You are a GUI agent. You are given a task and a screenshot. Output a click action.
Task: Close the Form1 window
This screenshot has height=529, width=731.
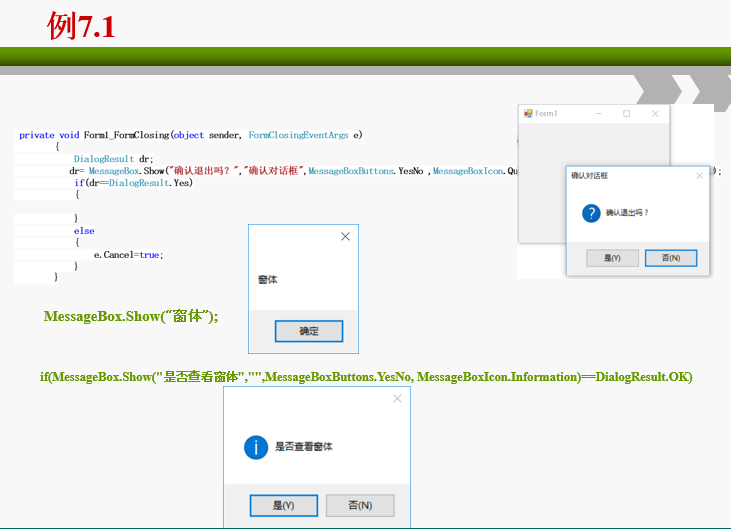click(655, 113)
